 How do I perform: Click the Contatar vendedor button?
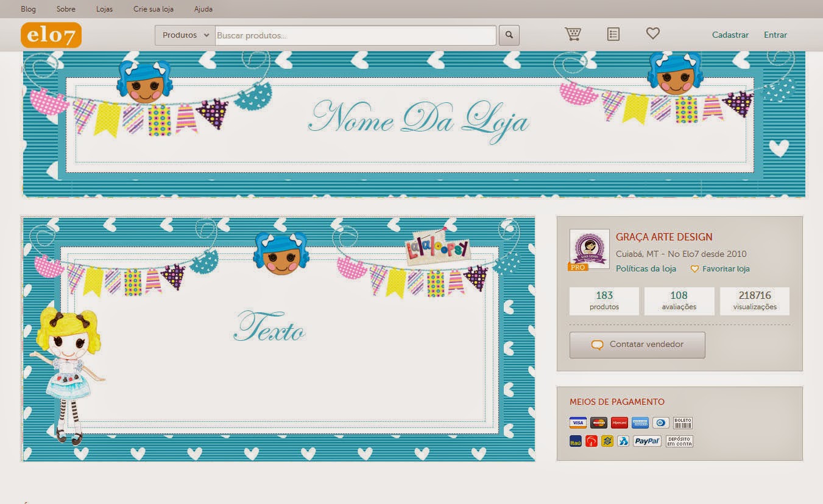[x=637, y=345]
